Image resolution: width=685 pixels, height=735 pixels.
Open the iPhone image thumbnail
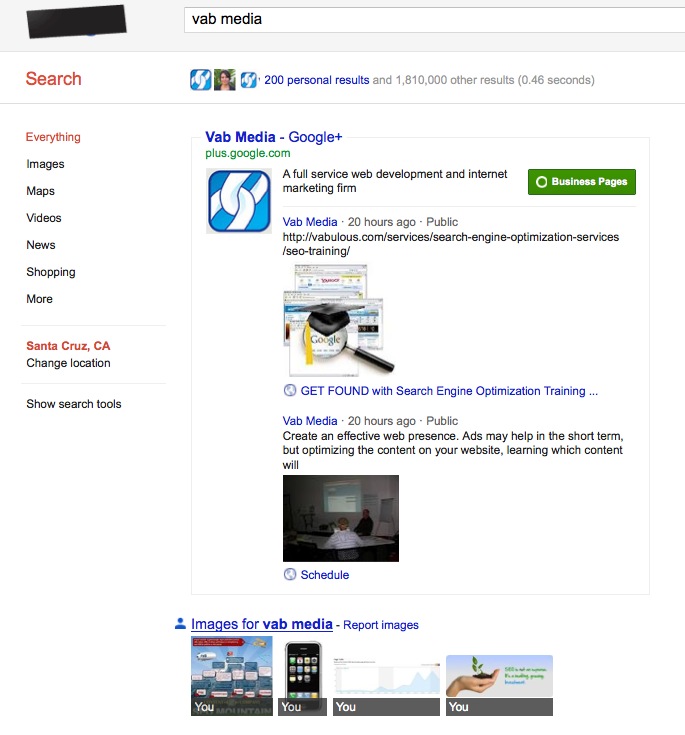point(303,678)
